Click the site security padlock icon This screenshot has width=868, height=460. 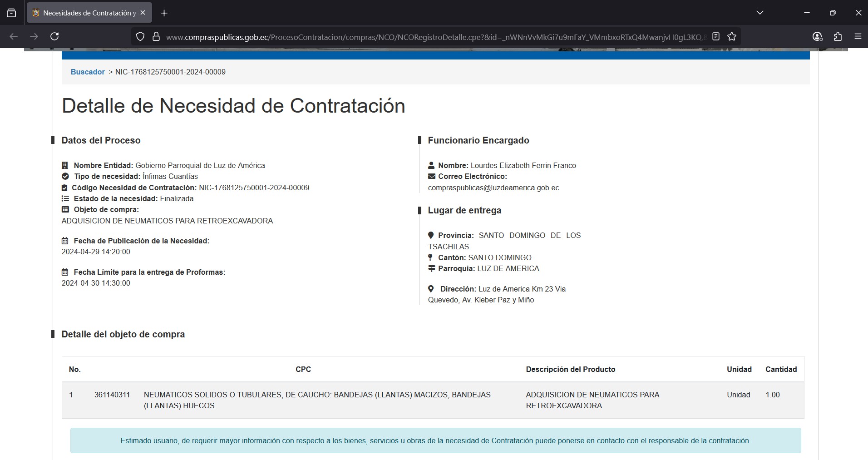pos(156,37)
